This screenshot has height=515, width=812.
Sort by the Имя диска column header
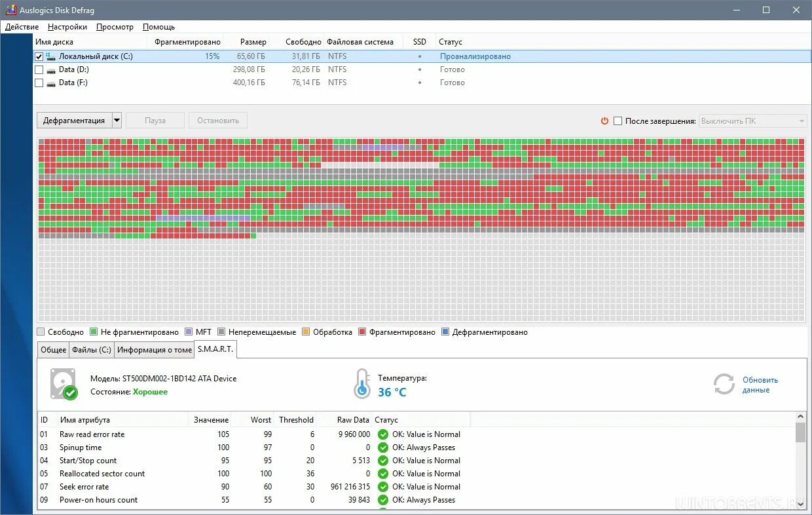(92, 42)
